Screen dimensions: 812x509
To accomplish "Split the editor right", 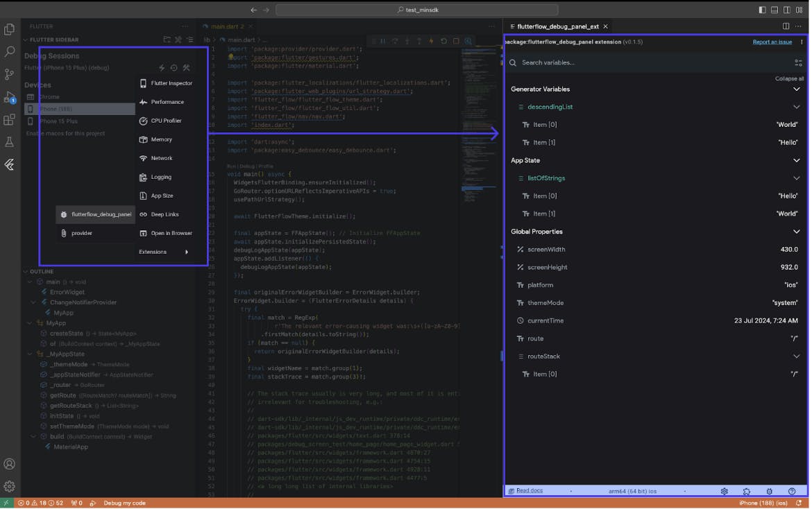I will coord(786,26).
